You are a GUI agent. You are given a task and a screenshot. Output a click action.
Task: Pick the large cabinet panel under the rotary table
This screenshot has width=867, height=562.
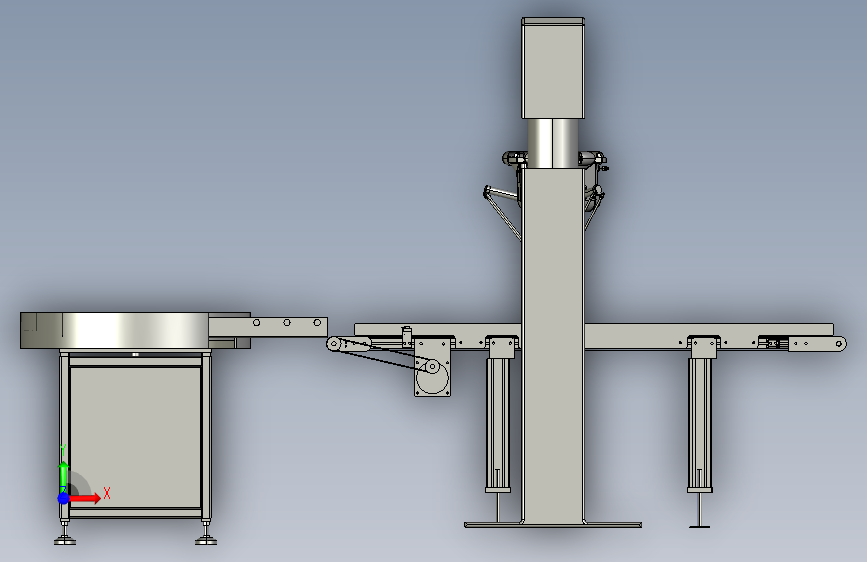coord(135,437)
